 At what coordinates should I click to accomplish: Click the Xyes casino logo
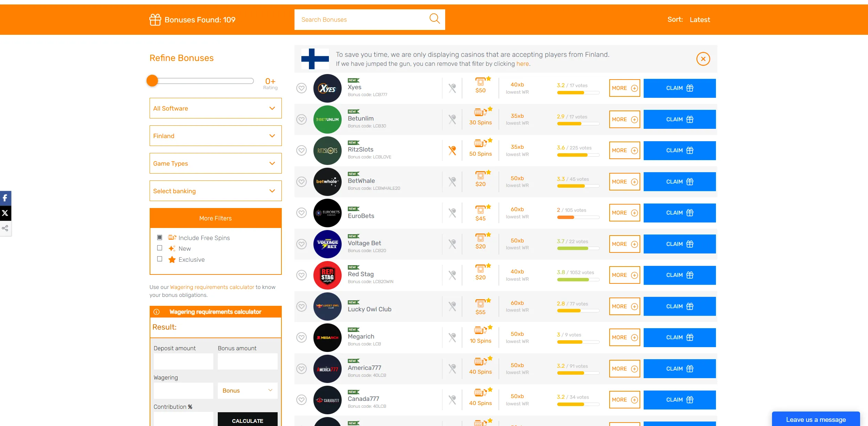(328, 88)
